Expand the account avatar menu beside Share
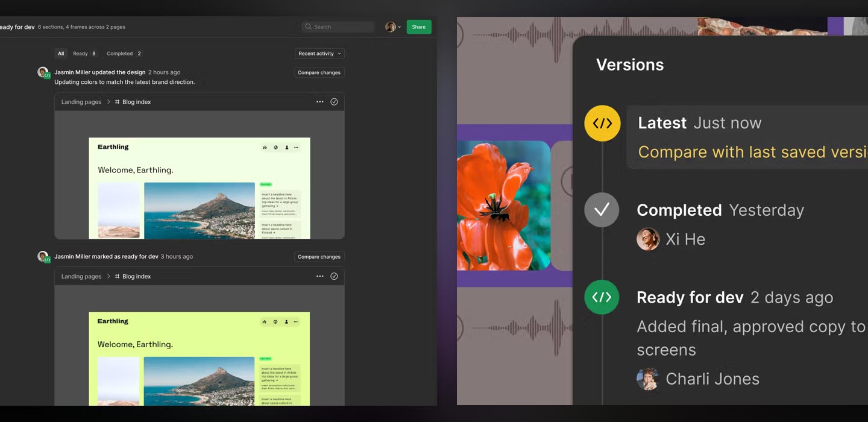 point(393,27)
